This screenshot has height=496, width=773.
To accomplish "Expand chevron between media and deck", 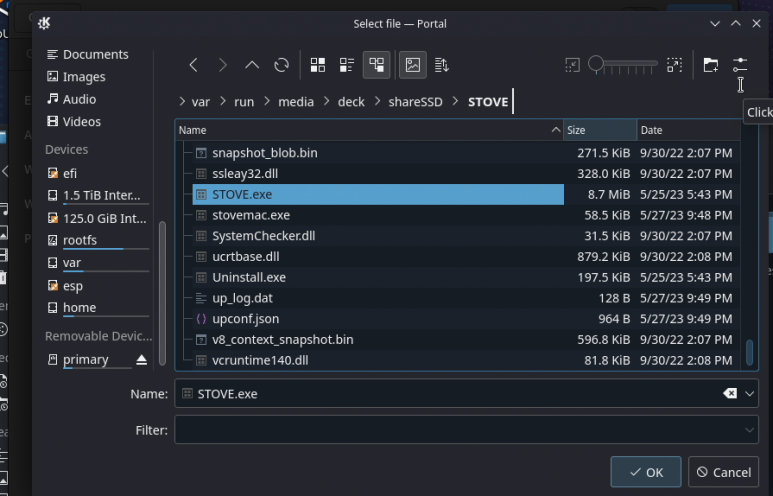I will pos(327,101).
